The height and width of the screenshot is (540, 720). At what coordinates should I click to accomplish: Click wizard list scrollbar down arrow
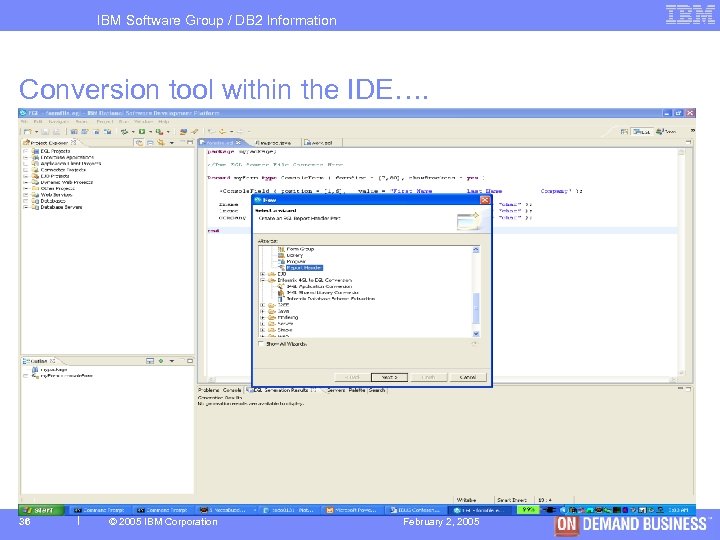pyautogui.click(x=476, y=334)
